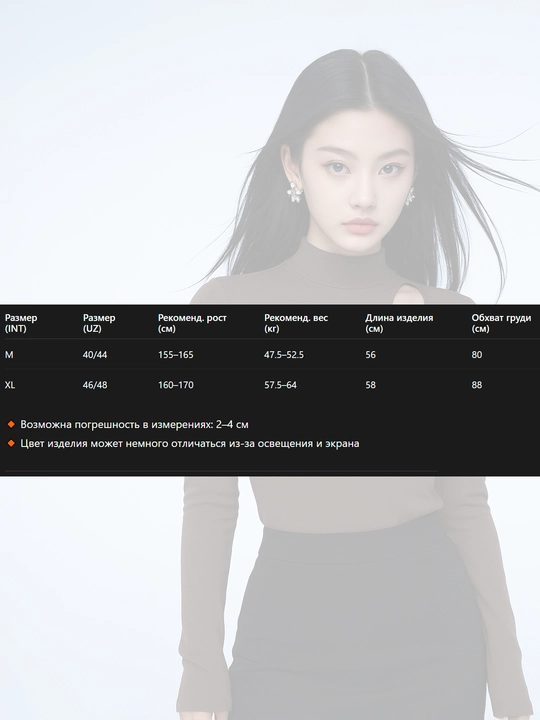Click the 'Длина изделия (см)' column header
540x720 pixels.
pos(399,323)
